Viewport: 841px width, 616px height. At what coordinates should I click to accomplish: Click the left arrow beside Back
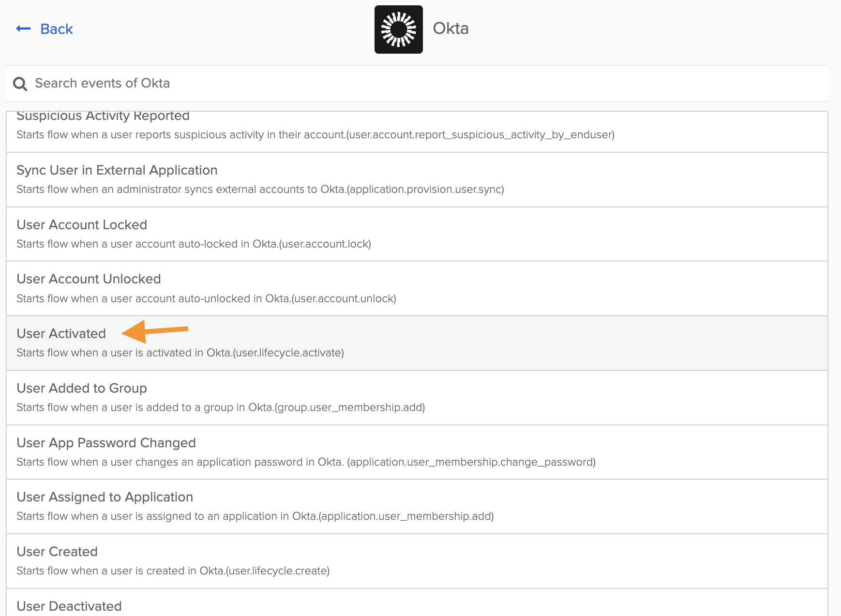click(23, 29)
